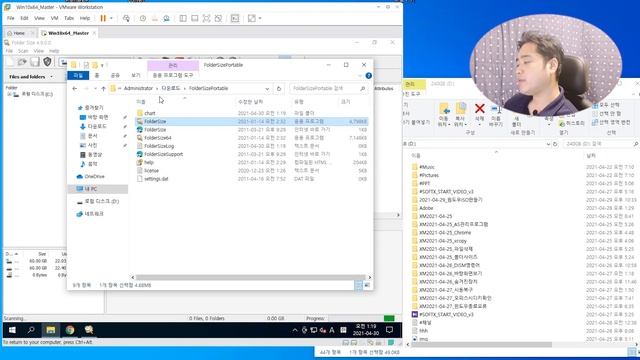Click Windows Start button in VM taskbar
640x360 pixels.
12,330
